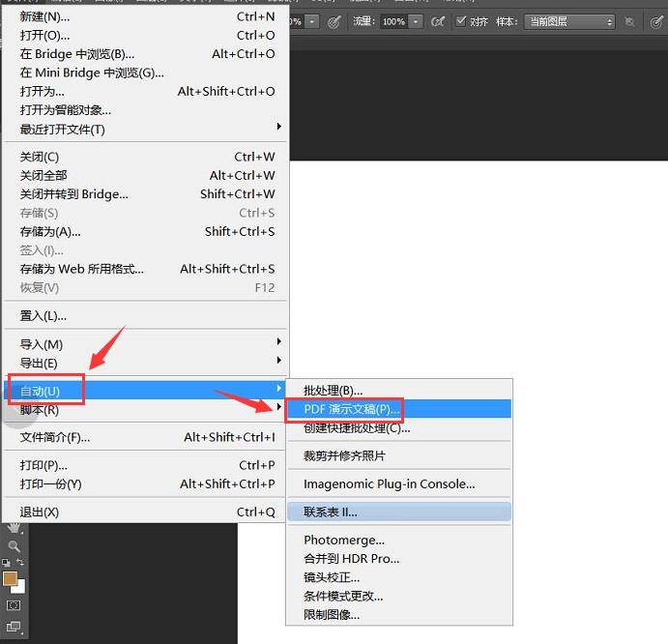
Task: Reset to default foreground/background colors
Action: (x=7, y=563)
